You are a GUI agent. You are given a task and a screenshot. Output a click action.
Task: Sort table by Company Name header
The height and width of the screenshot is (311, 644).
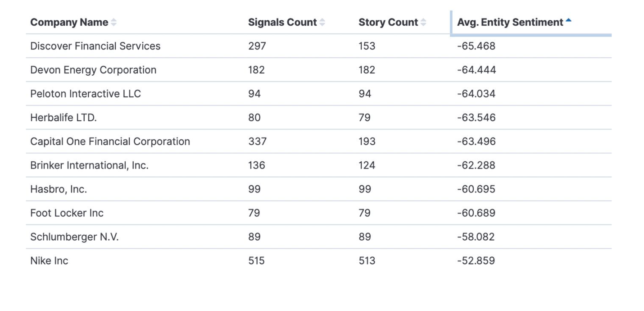coord(69,22)
